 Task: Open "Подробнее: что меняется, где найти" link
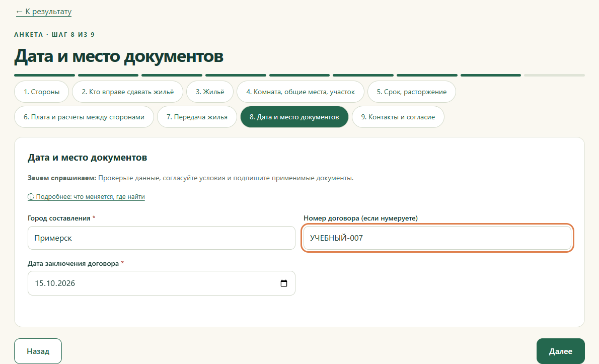(x=87, y=197)
